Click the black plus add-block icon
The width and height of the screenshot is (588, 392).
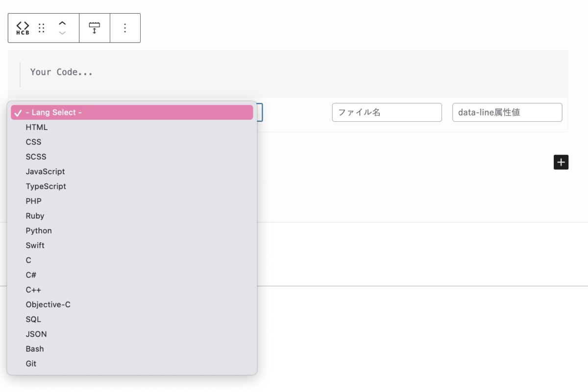(561, 162)
